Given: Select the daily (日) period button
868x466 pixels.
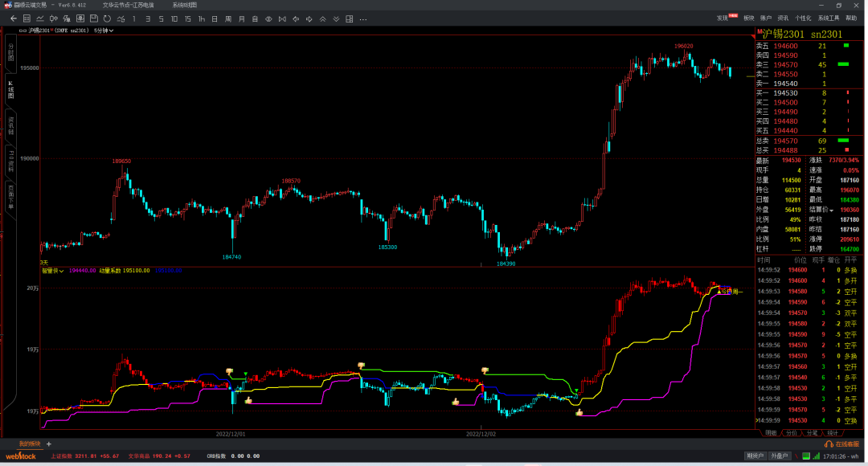Looking at the screenshot, I should pos(215,18).
